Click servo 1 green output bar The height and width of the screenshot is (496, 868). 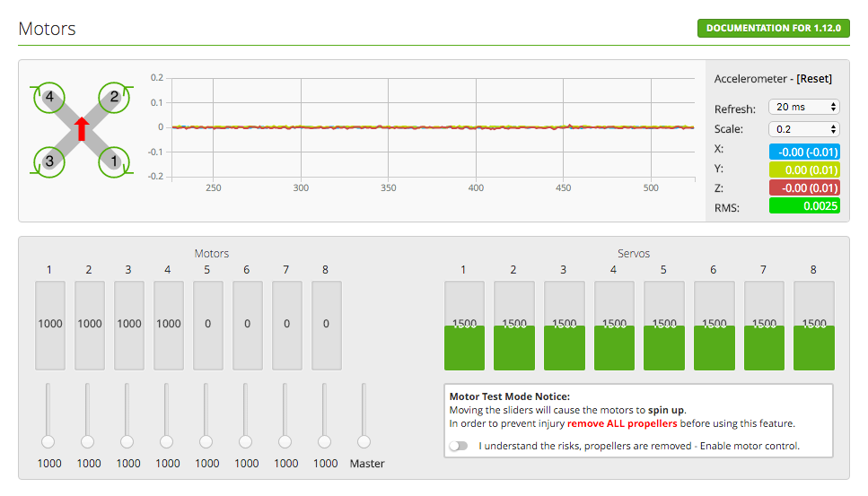[464, 347]
